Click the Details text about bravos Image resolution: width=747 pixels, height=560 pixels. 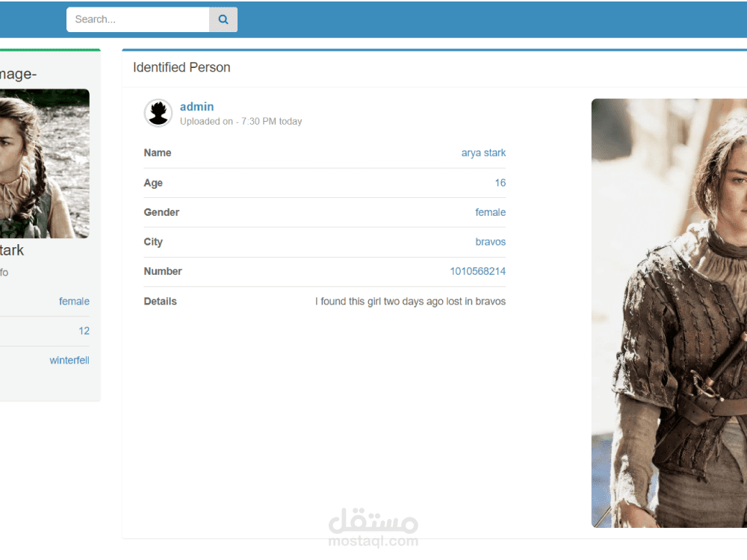coord(410,302)
